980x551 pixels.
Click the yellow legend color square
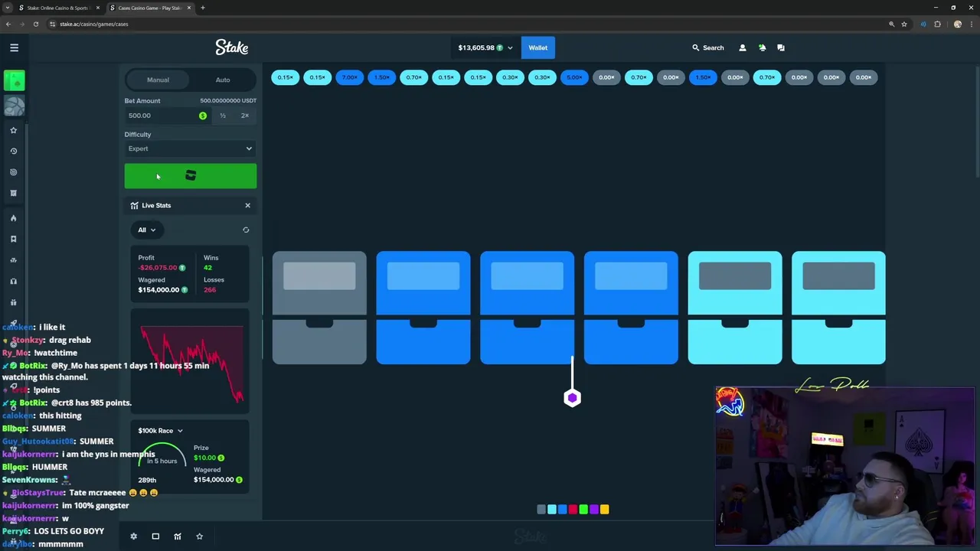click(605, 509)
